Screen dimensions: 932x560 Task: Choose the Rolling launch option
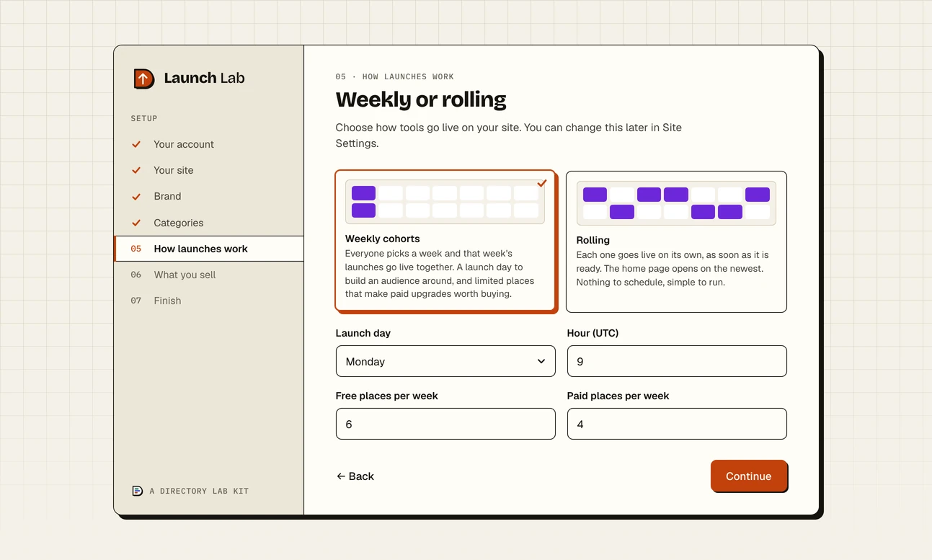676,241
